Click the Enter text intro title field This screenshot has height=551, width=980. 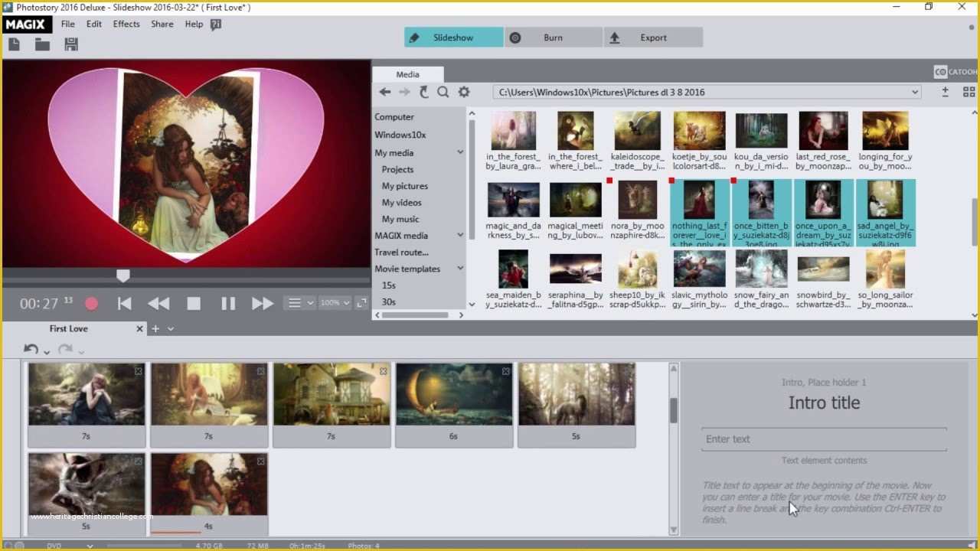click(x=824, y=439)
